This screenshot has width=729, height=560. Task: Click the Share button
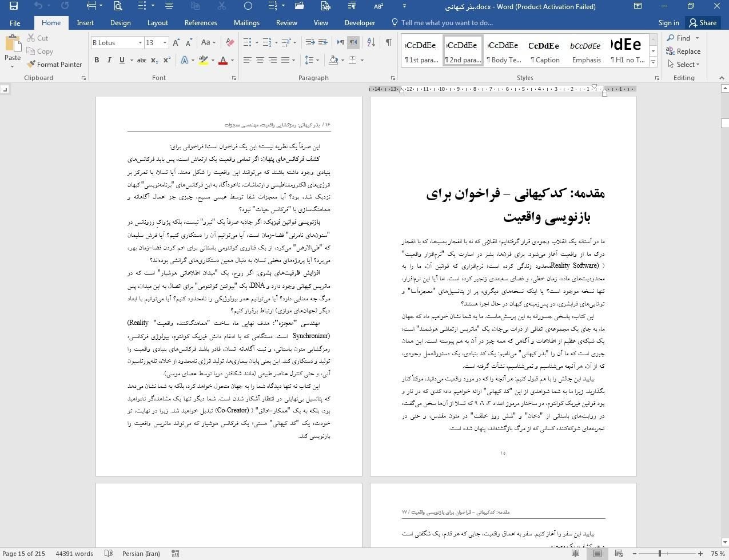point(703,23)
